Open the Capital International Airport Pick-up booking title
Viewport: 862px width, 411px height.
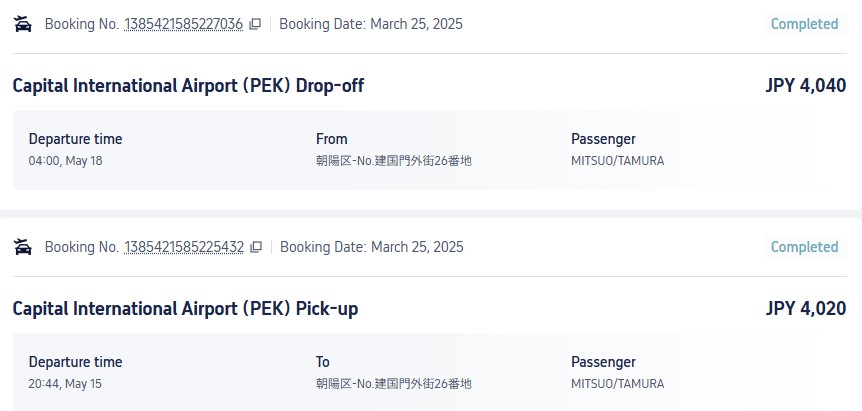click(x=185, y=309)
